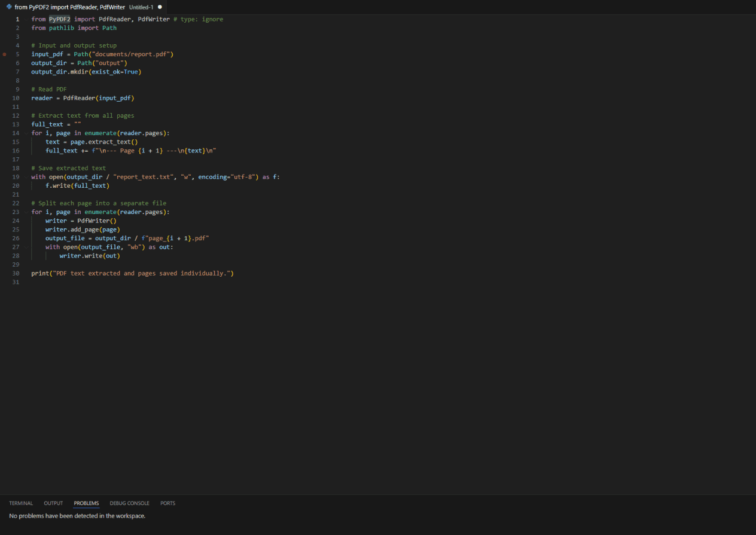The width and height of the screenshot is (756, 535).
Task: Click the highlighted PyPDF2 module name on line 1
Action: click(60, 19)
